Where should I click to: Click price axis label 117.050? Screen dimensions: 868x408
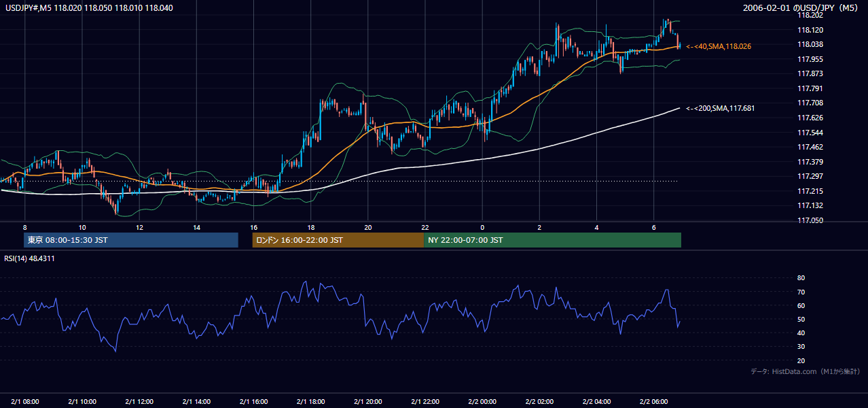(x=811, y=220)
